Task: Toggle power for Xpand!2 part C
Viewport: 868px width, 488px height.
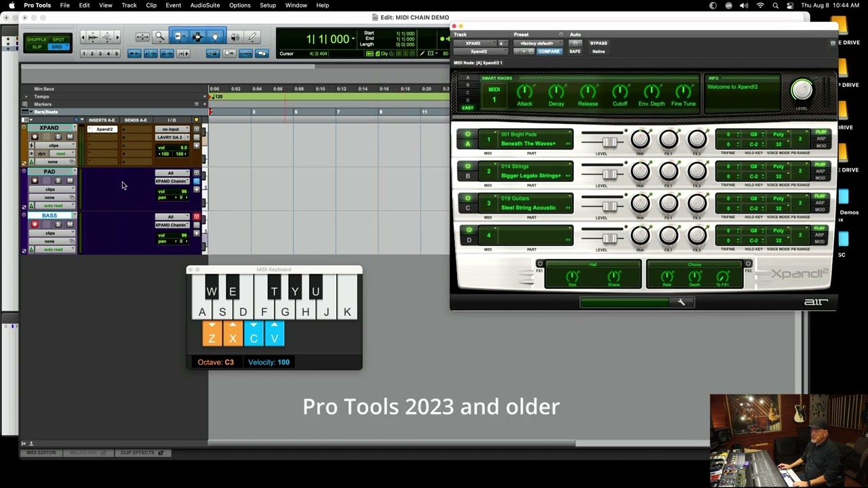Action: 467,198
